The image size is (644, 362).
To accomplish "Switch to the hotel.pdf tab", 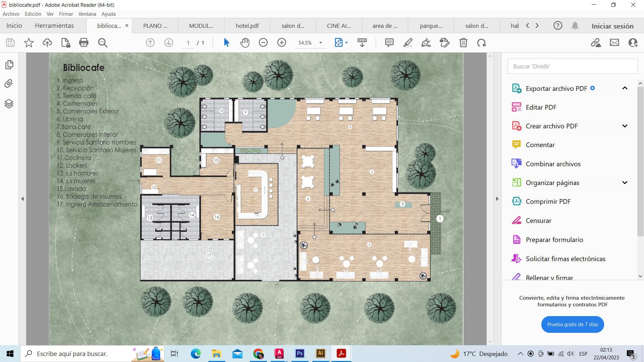I will click(x=247, y=26).
